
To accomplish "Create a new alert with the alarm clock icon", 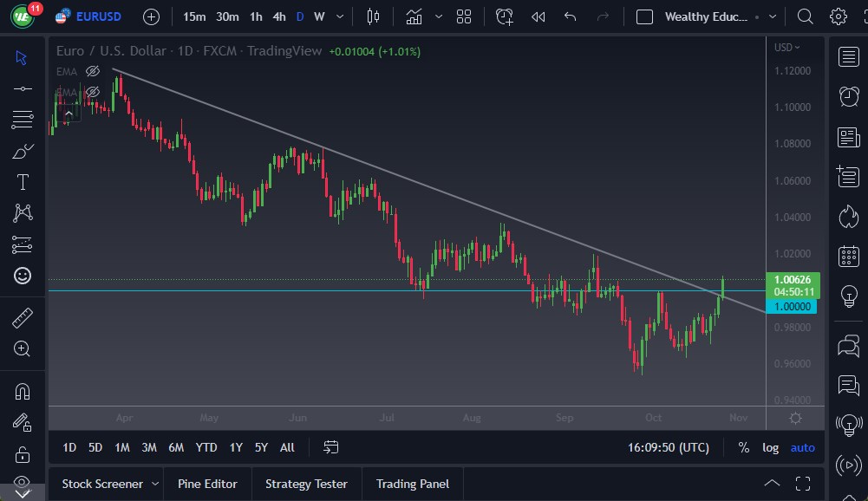I will 504,16.
